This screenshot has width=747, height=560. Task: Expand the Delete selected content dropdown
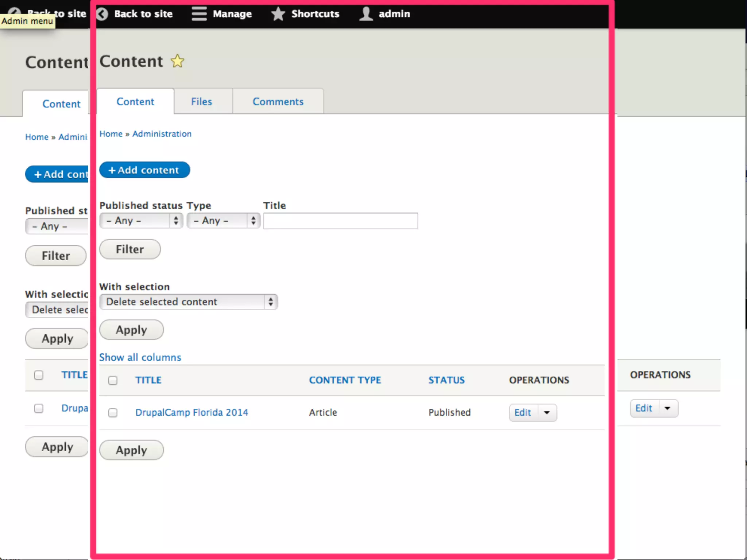click(x=188, y=302)
